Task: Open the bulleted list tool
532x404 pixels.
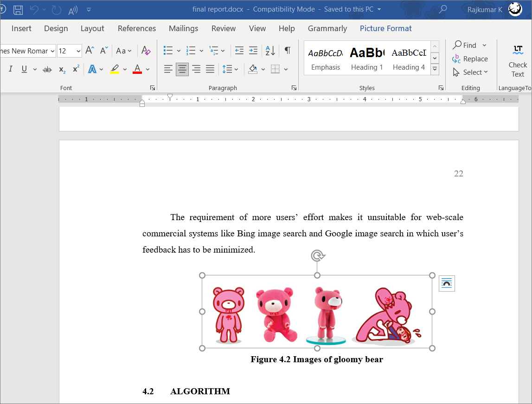Action: point(168,50)
